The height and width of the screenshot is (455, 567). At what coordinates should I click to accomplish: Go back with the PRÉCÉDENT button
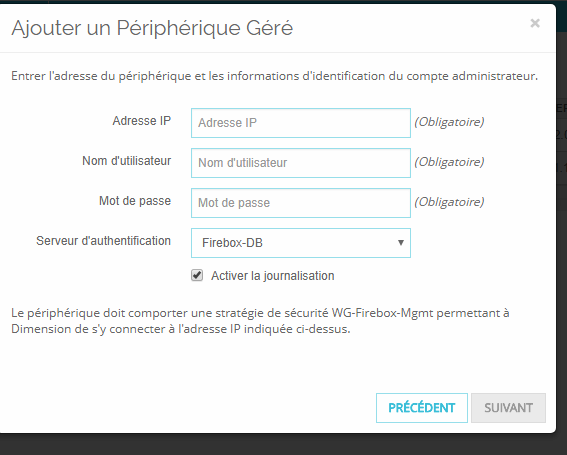click(422, 408)
